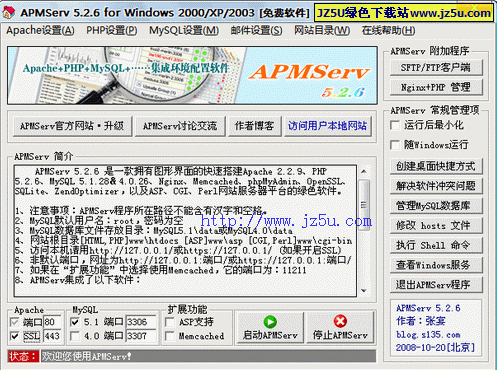
Task: Click the APMServ讨论交流 button
Action: tap(180, 126)
